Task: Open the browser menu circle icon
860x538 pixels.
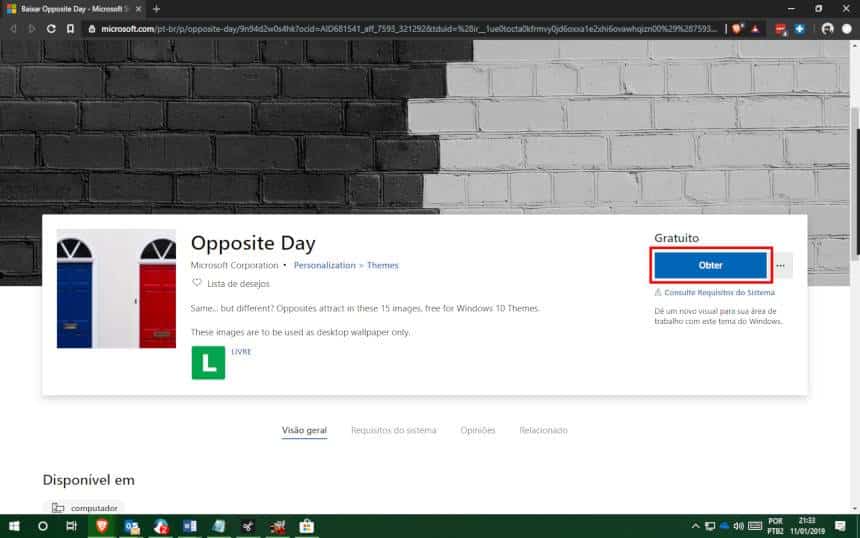Action: 847,29
